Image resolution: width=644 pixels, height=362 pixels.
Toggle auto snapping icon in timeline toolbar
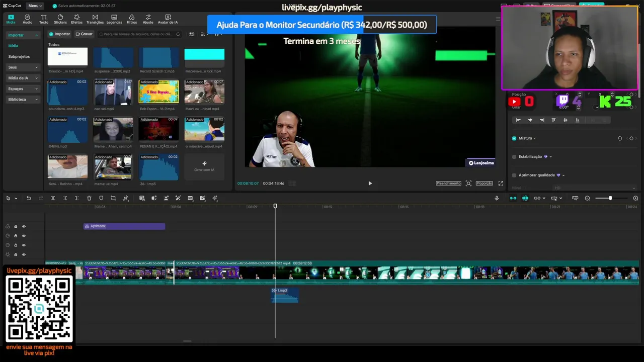coord(525,198)
